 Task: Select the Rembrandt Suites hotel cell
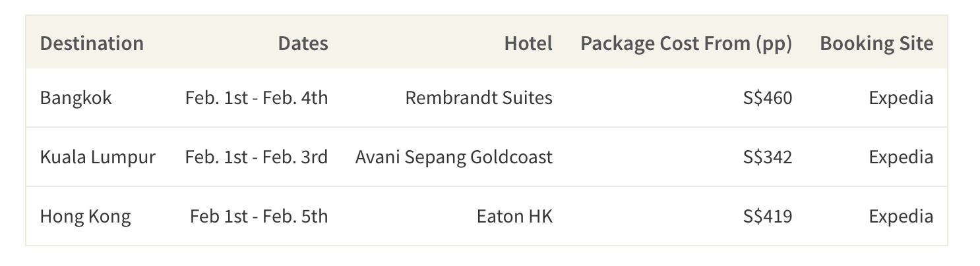tap(479, 98)
